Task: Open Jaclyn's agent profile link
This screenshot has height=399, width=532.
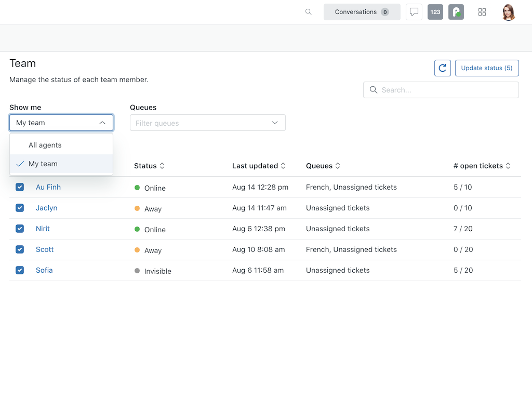Action: [x=47, y=208]
